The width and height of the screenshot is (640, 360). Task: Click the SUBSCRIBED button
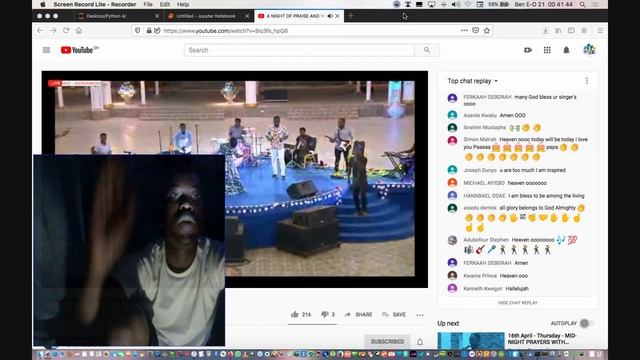point(387,341)
